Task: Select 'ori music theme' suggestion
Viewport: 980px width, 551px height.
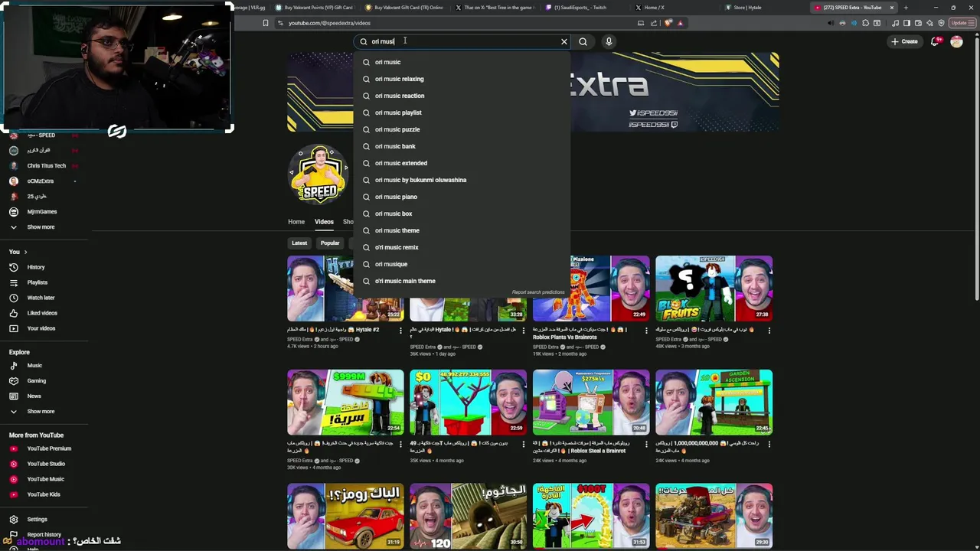Action: [x=462, y=230]
